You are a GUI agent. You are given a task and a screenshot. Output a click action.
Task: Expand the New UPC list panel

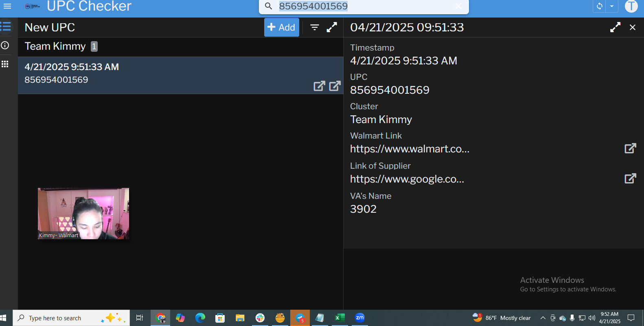click(332, 27)
